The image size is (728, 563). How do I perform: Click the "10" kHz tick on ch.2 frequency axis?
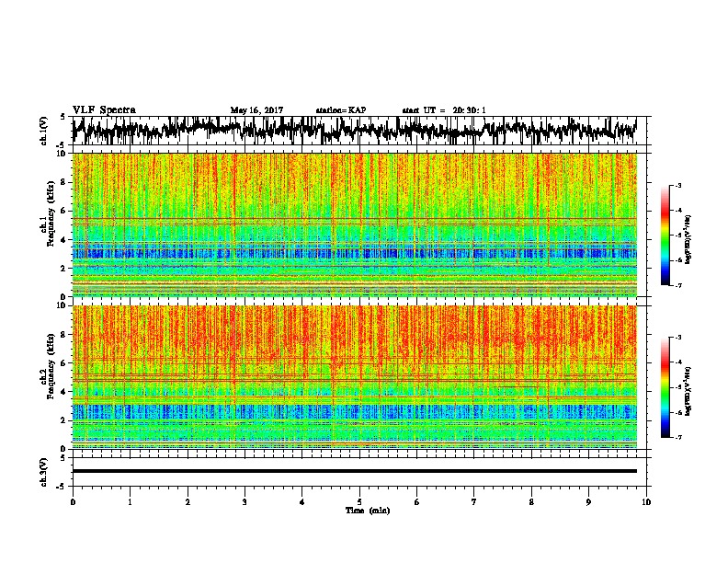[63, 305]
